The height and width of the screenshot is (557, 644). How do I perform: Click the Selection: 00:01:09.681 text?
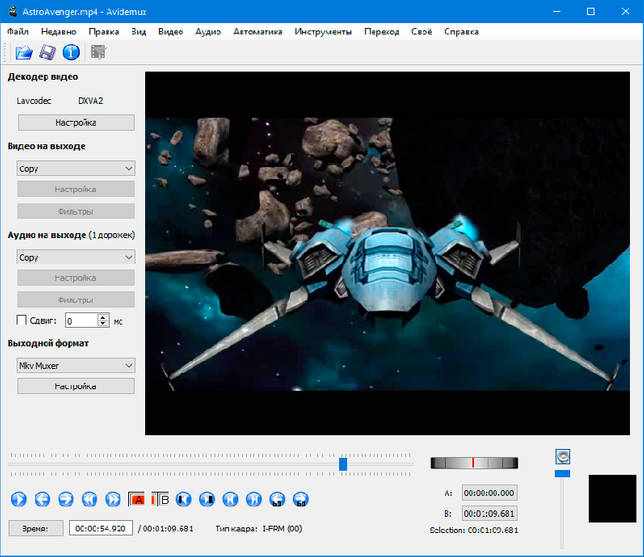(x=474, y=530)
